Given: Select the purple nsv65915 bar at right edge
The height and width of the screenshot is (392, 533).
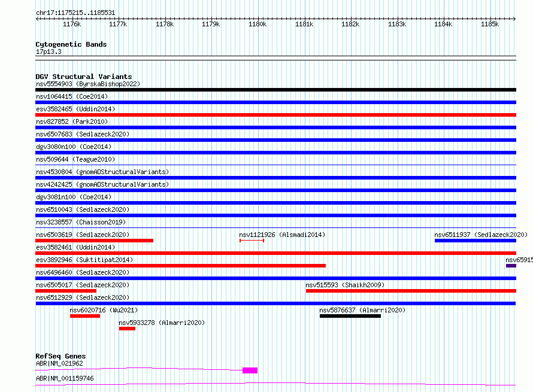Looking at the screenshot, I should pos(511,266).
